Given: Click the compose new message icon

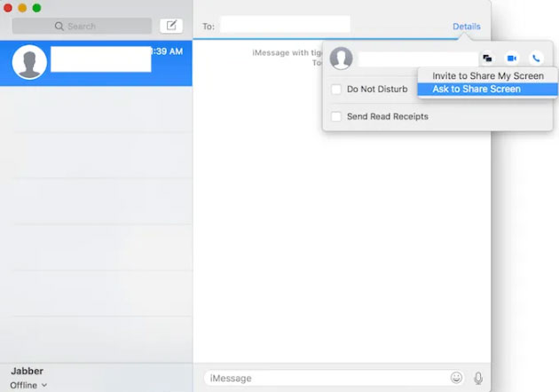Looking at the screenshot, I should (171, 26).
